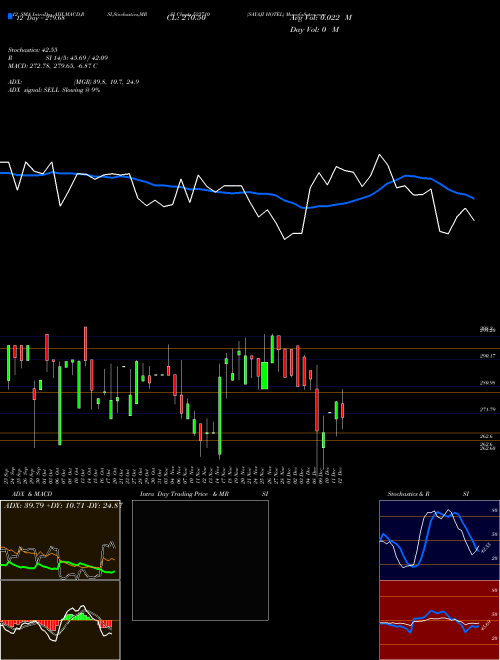Open the red-background RSI chart panel
Screen dimensions: 500x660
pos(439,620)
